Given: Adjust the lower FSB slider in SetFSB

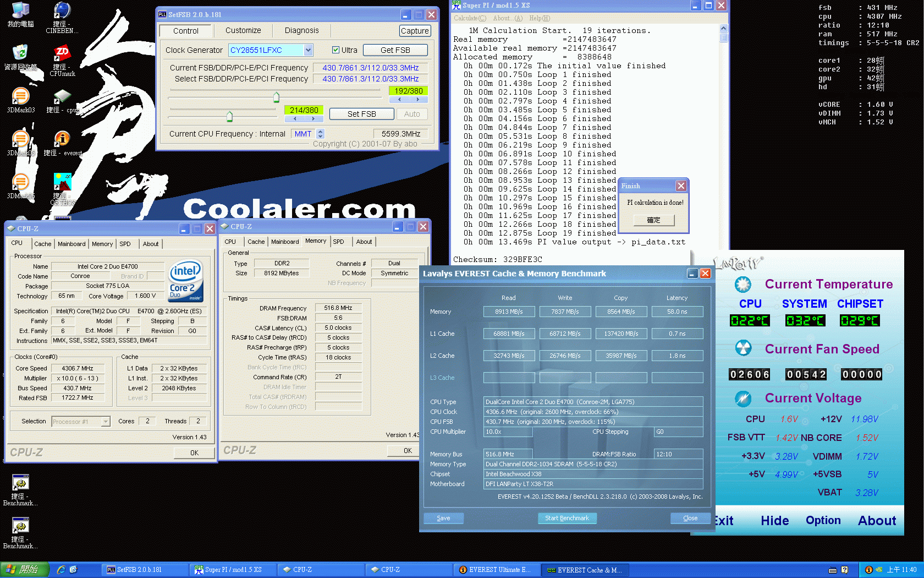Looking at the screenshot, I should coord(230,116).
